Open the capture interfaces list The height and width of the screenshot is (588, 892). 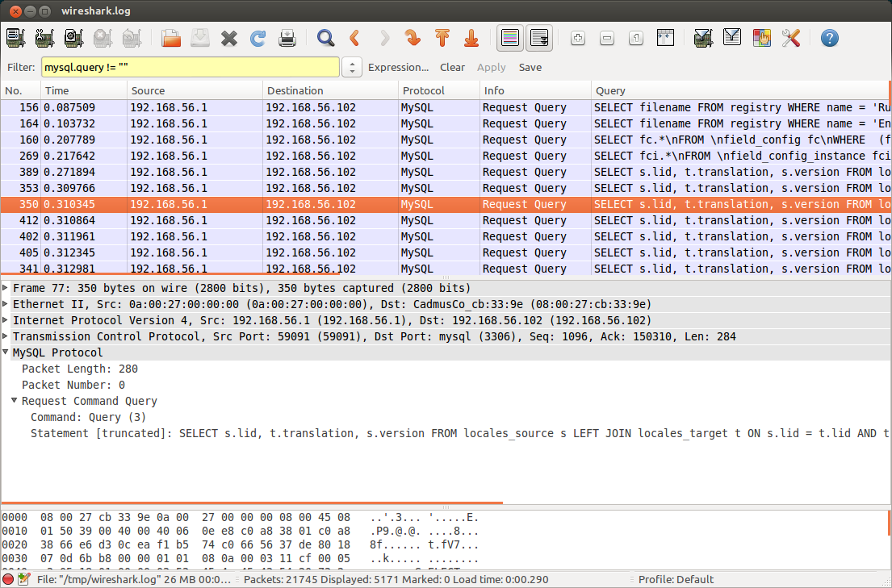tap(15, 39)
